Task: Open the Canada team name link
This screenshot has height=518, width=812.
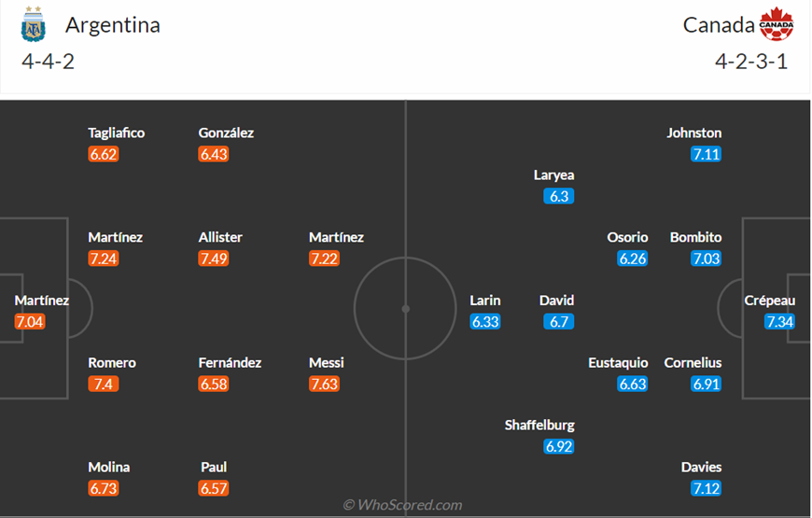Action: pos(719,25)
